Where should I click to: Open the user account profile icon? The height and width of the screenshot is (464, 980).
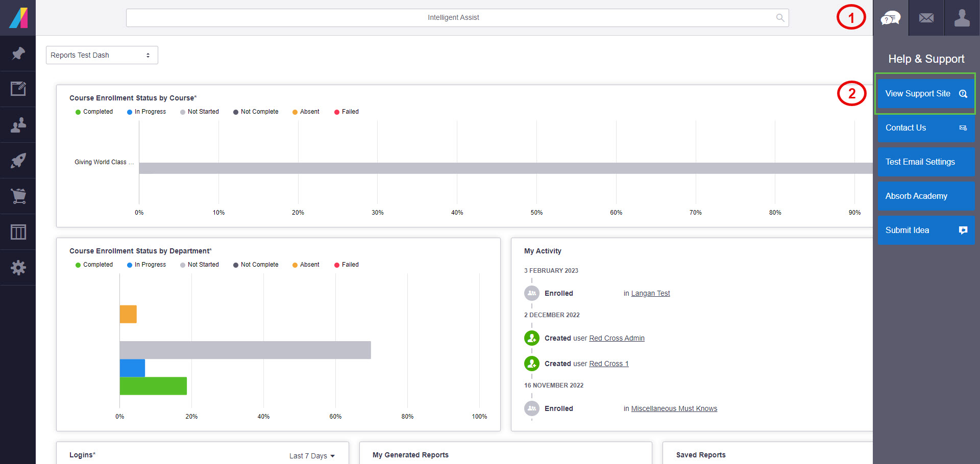(x=962, y=18)
